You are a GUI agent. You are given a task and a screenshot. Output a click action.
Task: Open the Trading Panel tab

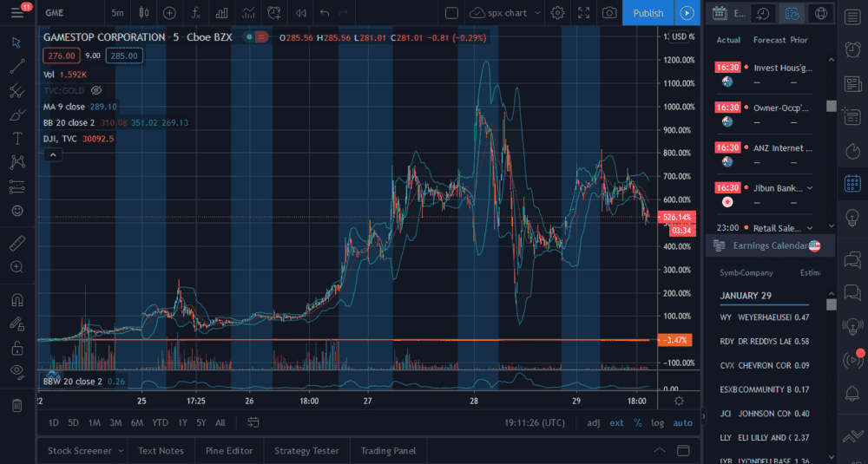(388, 451)
